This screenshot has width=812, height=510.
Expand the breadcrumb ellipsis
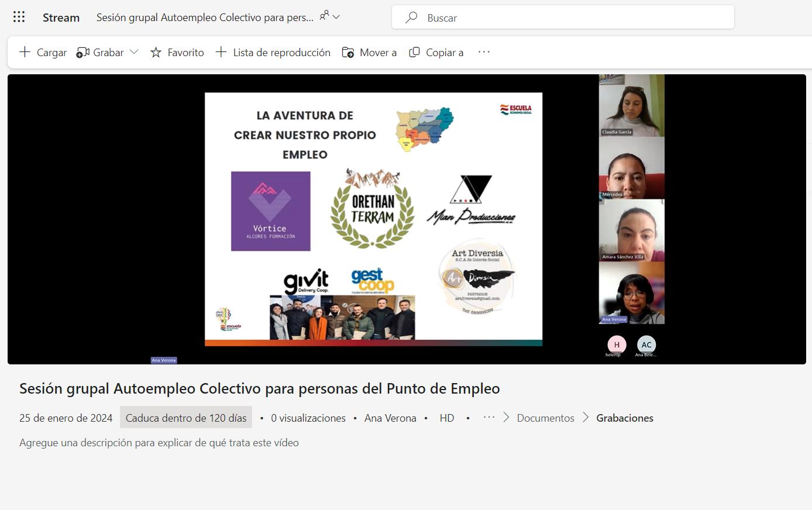[x=489, y=418]
